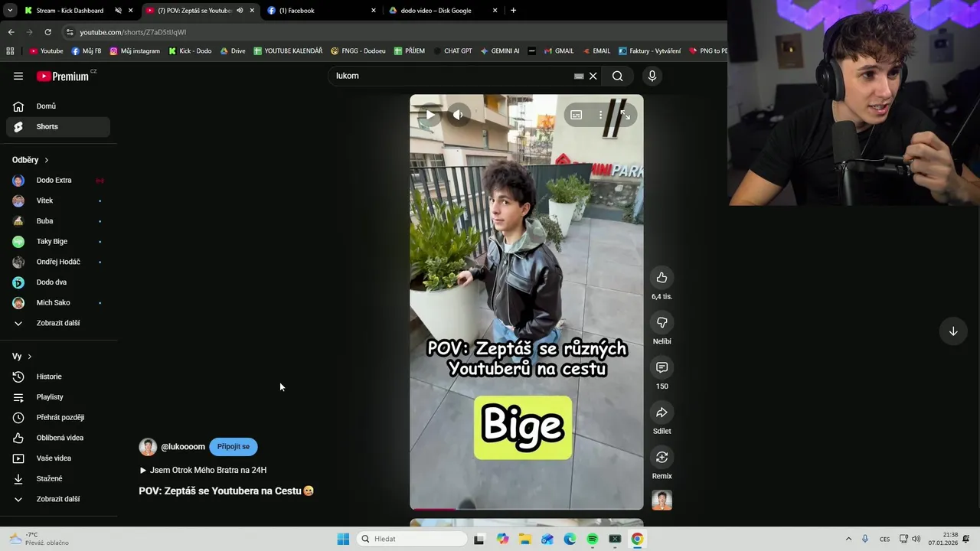Open the @lukooom channel name link
980x551 pixels.
pyautogui.click(x=183, y=447)
